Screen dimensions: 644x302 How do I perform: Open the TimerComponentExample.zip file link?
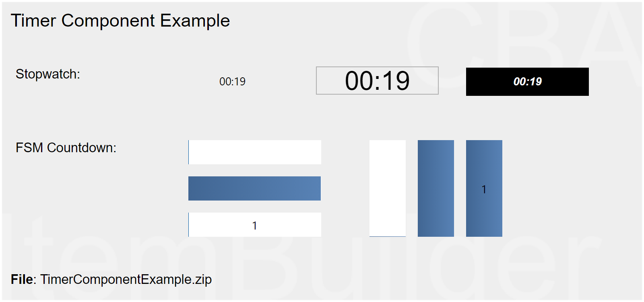pos(126,279)
